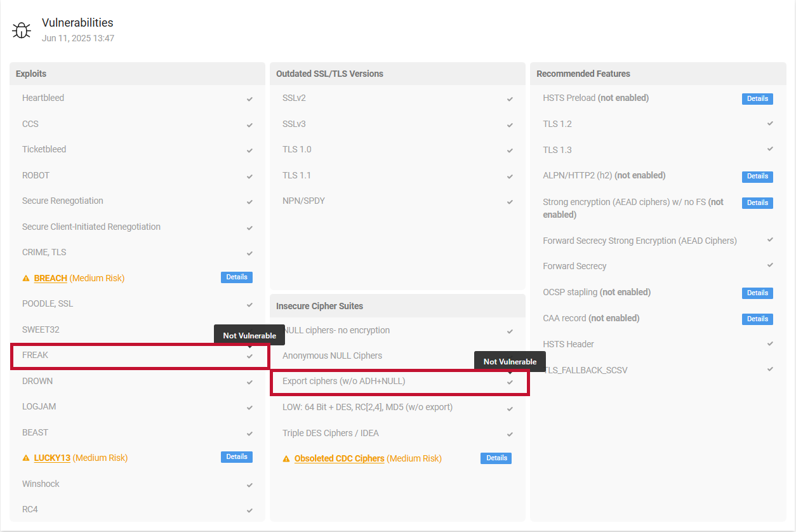Click the checkmark next to TLS 1.3
Image resolution: width=796 pixels, height=532 pixels.
point(769,150)
